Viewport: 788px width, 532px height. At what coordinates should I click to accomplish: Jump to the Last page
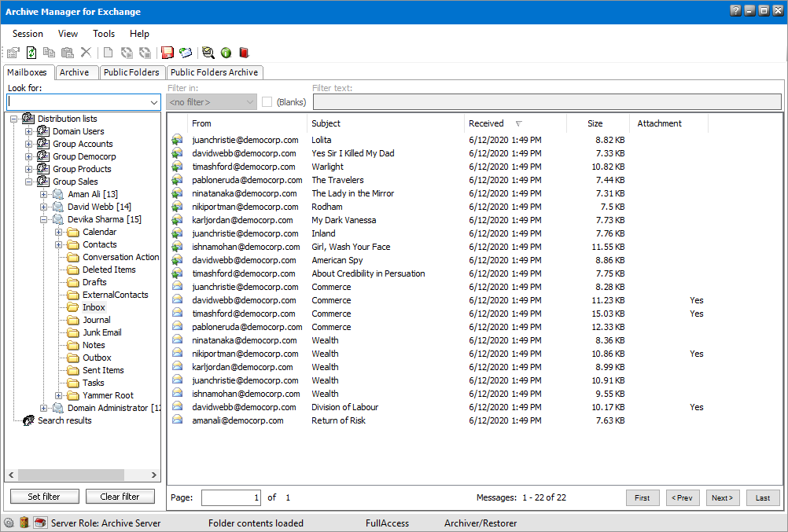click(x=762, y=498)
